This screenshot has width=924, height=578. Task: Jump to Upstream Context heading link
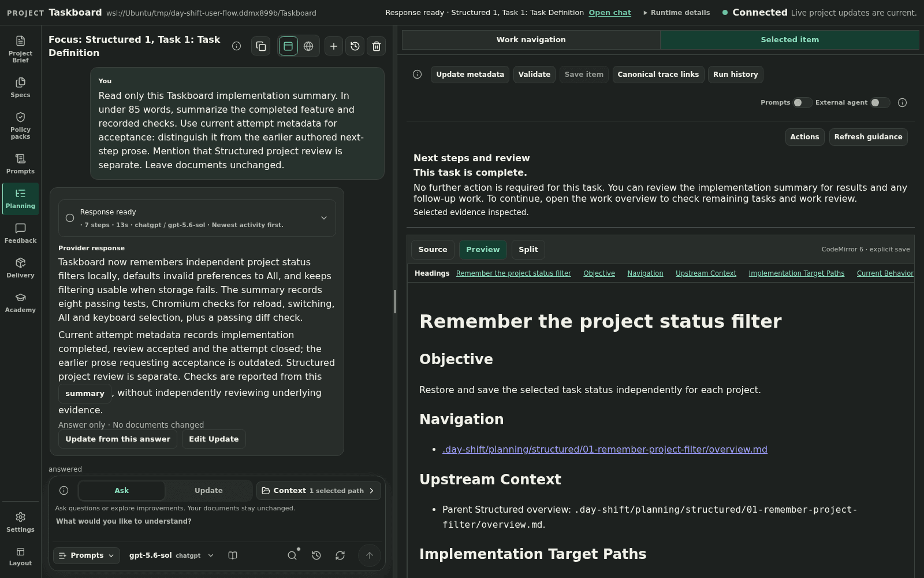coord(706,273)
